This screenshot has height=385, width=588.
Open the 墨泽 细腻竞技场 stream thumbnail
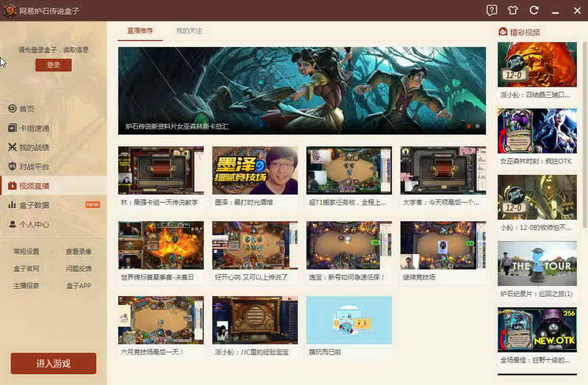point(255,170)
